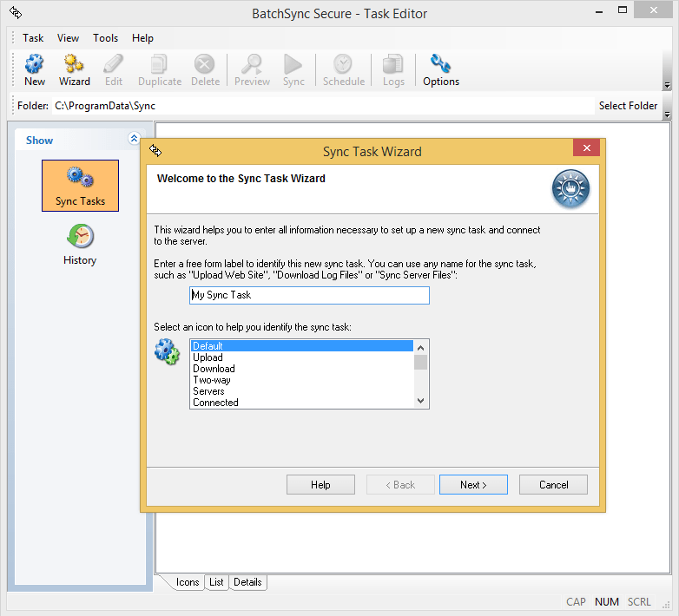Cancel the Sync Task Wizard
Screen dimensions: 679x616
point(553,484)
